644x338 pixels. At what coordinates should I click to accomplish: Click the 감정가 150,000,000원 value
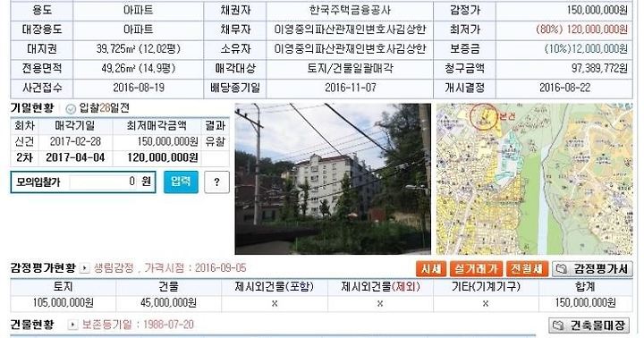coord(597,10)
